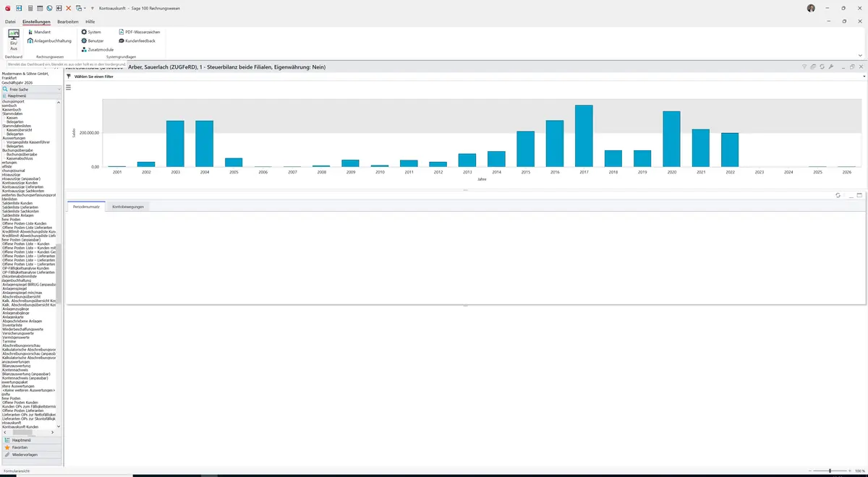
Task: Open the System settings gear
Action: point(91,33)
